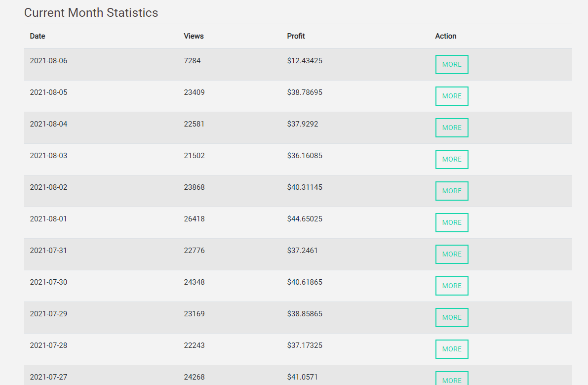View MORE for 2021-07-31 statistics
The width and height of the screenshot is (588, 385).
coord(452,254)
